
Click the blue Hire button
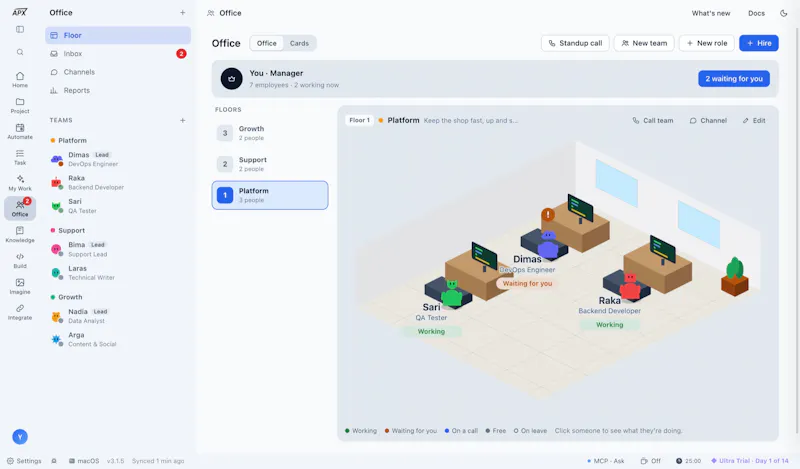coord(759,43)
